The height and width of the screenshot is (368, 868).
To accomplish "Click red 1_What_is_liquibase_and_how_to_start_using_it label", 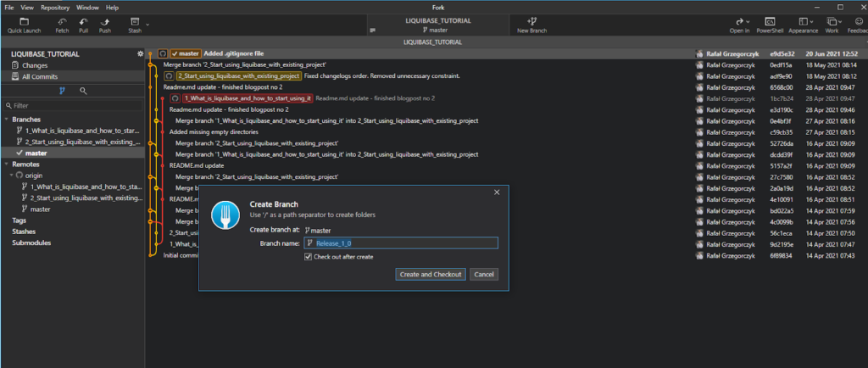I will [248, 98].
